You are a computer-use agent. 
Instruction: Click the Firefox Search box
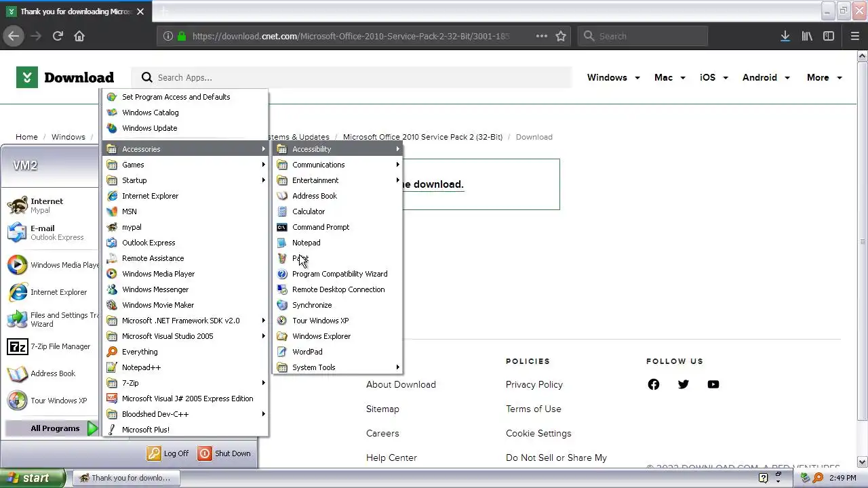(642, 36)
